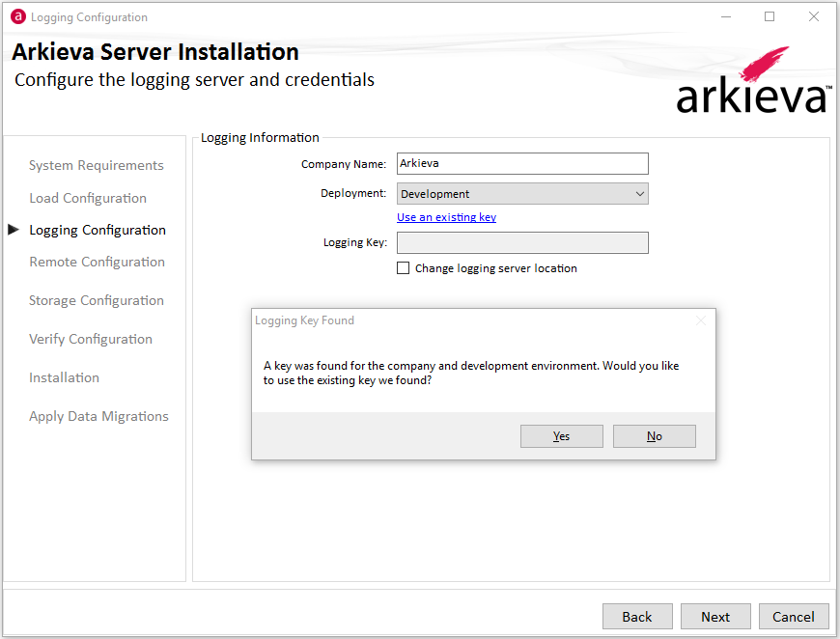Select Apply Data Migrations step

[x=98, y=416]
